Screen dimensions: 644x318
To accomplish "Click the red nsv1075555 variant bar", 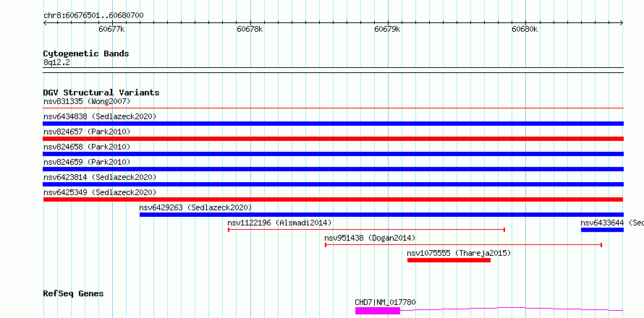I will [449, 260].
